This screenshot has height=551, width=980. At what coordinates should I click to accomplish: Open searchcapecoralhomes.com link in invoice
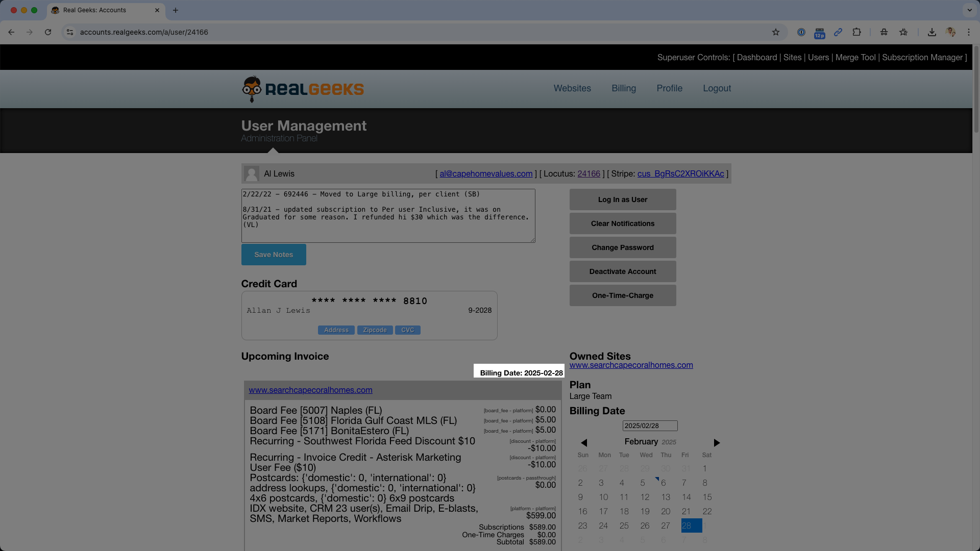tap(310, 390)
